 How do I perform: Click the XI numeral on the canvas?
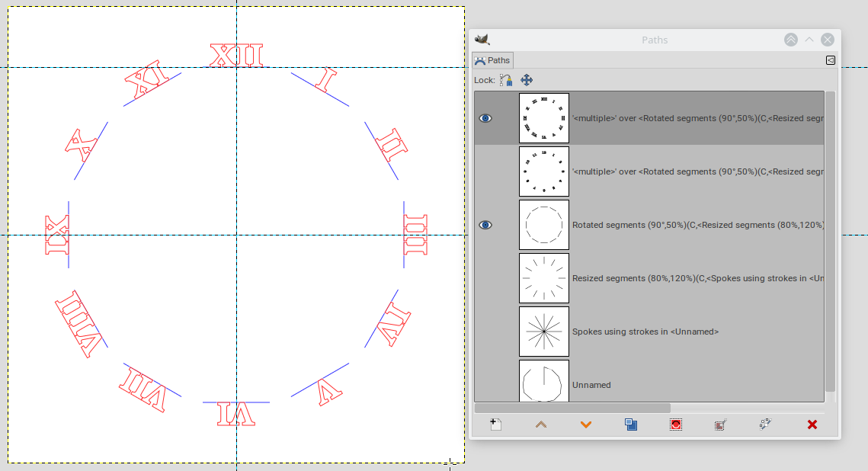click(x=146, y=79)
